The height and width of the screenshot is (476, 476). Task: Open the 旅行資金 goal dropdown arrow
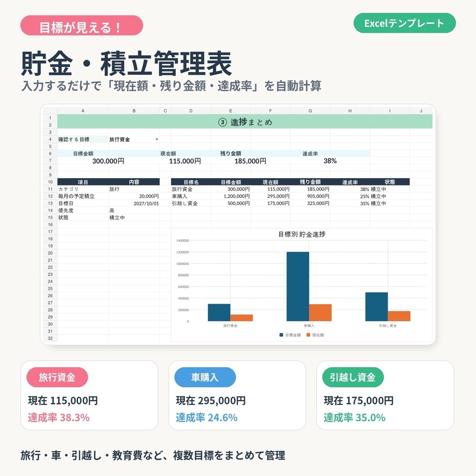[157, 139]
